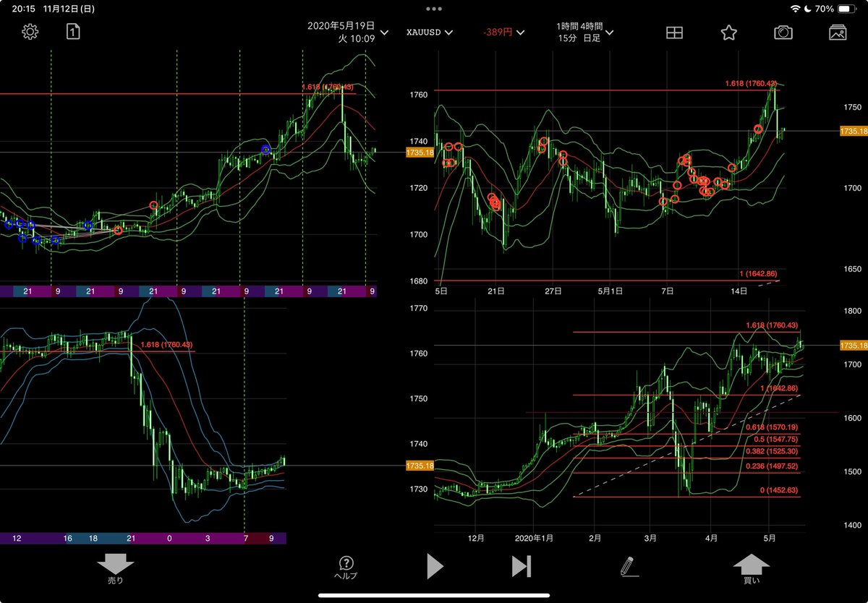Open the XAUUSD symbol dropdown
The image size is (868, 603).
(430, 33)
